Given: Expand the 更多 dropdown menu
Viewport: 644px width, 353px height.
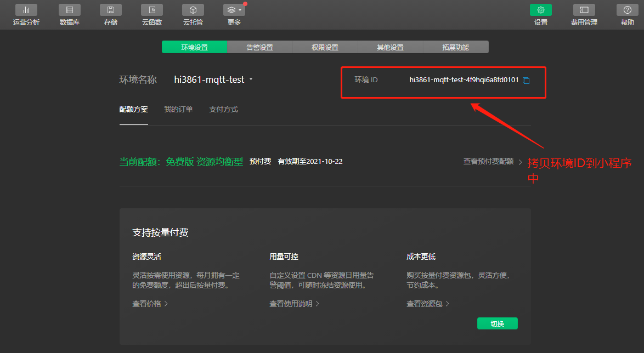Looking at the screenshot, I should [x=234, y=10].
